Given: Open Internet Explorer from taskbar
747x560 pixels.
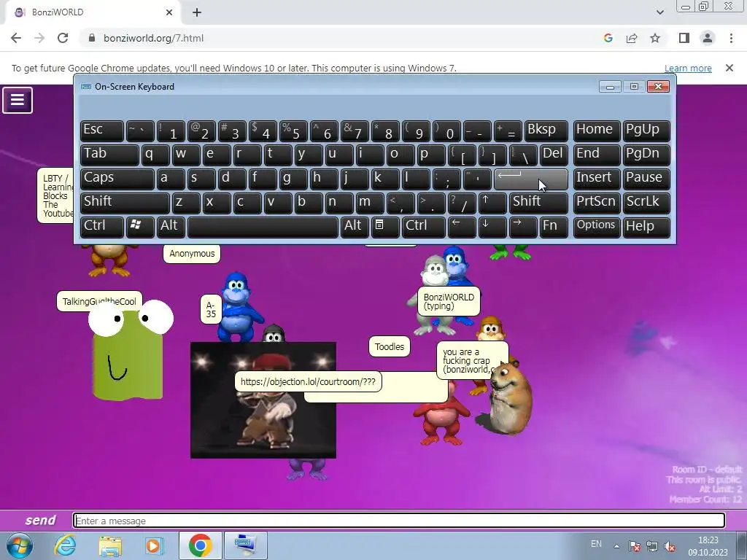Looking at the screenshot, I should pos(65,545).
